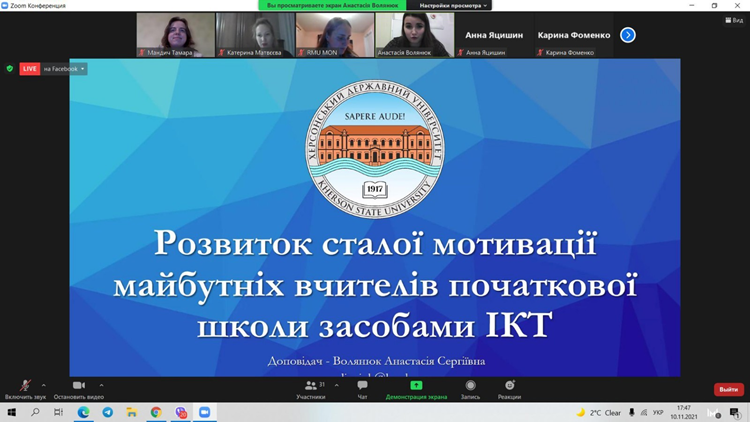This screenshot has height=422, width=750.
Task: Show next participants with blue arrow
Action: (628, 35)
